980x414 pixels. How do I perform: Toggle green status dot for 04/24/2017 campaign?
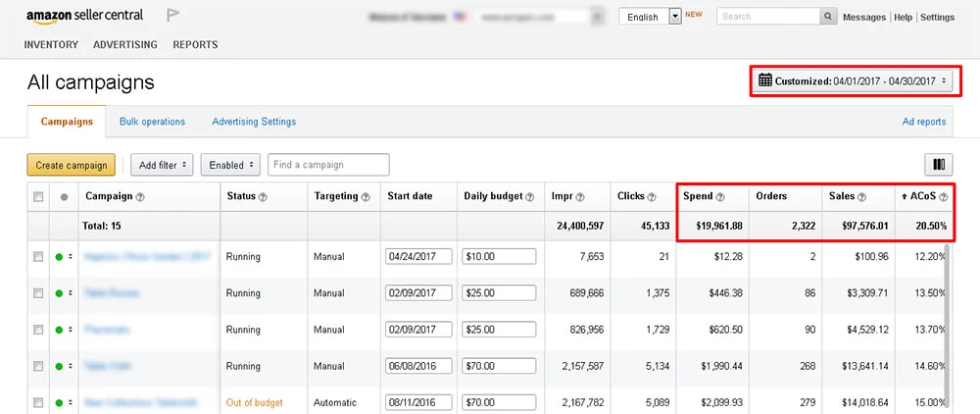[x=59, y=257]
